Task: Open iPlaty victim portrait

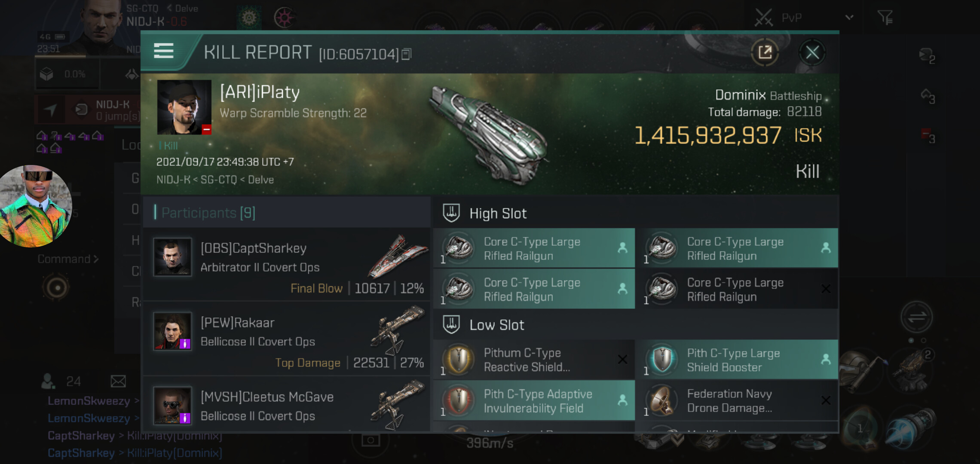Action: pyautogui.click(x=184, y=107)
